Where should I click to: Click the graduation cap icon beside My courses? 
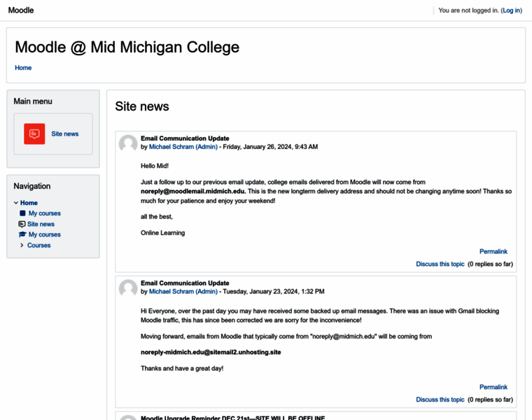click(x=22, y=234)
